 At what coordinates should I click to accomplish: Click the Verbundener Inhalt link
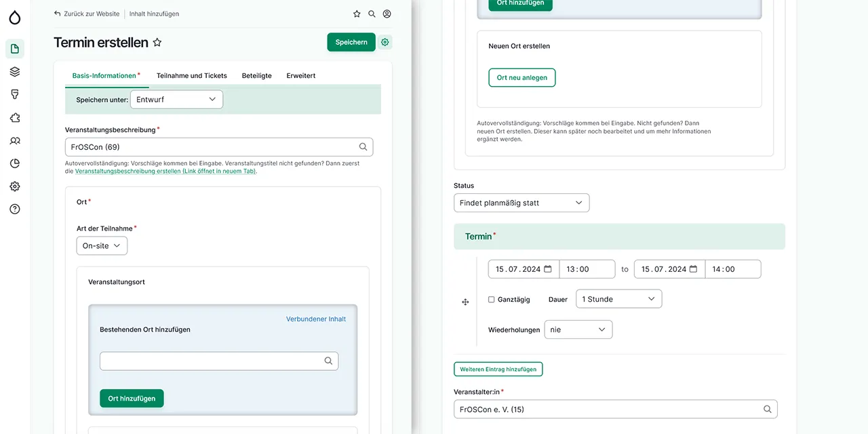(x=316, y=319)
